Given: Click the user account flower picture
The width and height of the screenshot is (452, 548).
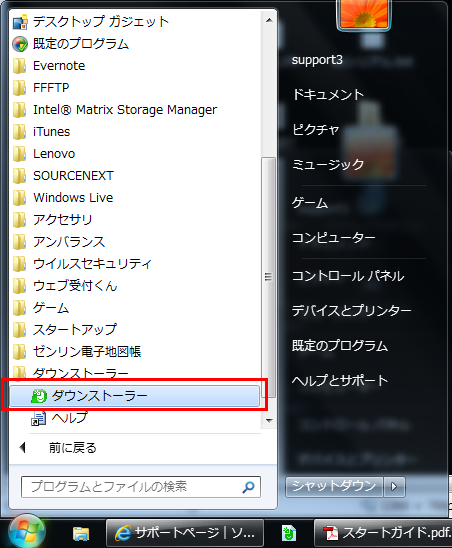Looking at the screenshot, I should tap(364, 14).
